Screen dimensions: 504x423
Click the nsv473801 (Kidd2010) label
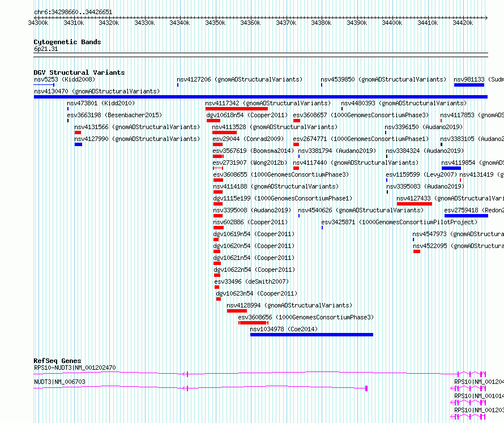coord(101,103)
